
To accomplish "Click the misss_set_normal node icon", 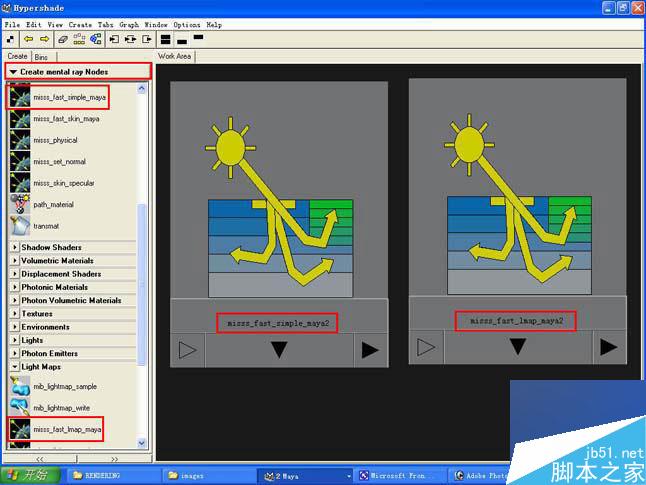I will point(20,162).
